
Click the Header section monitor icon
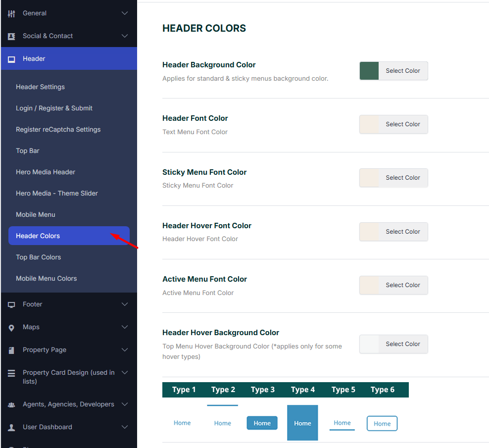tap(11, 59)
